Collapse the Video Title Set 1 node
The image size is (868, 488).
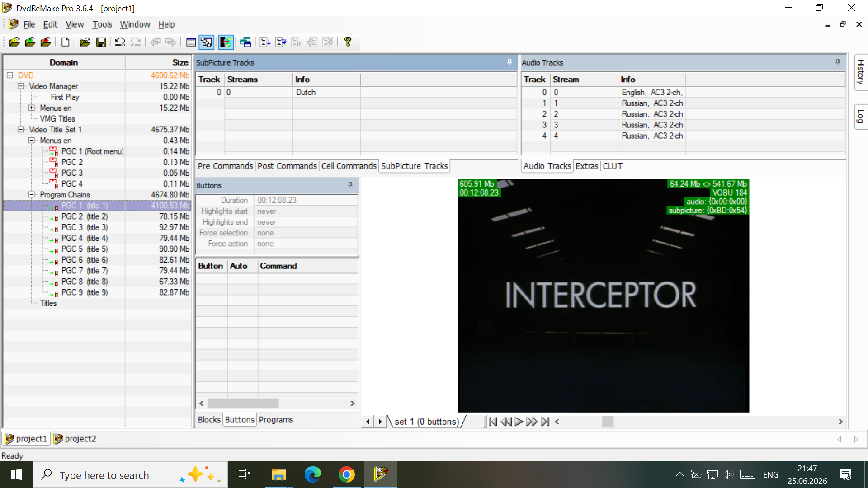point(20,130)
